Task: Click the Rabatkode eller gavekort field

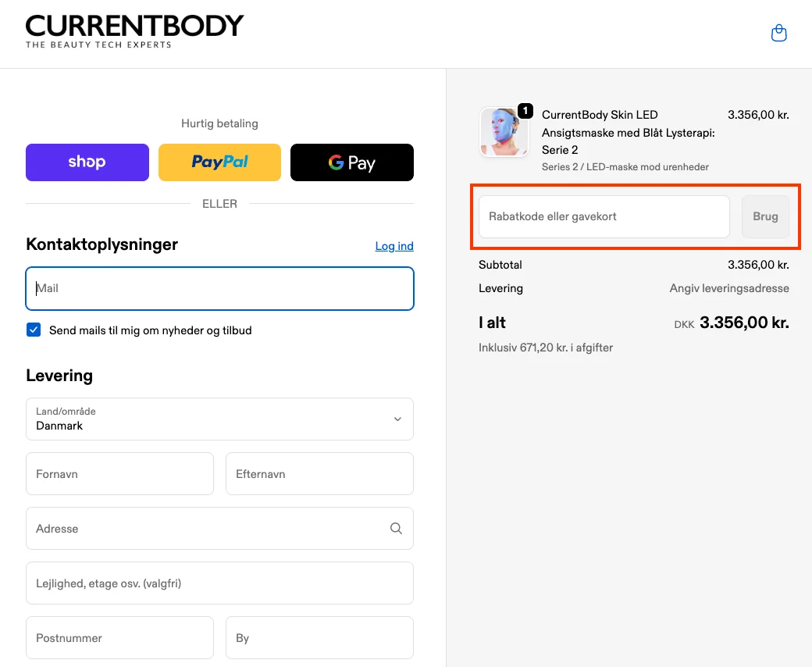Action: (603, 216)
